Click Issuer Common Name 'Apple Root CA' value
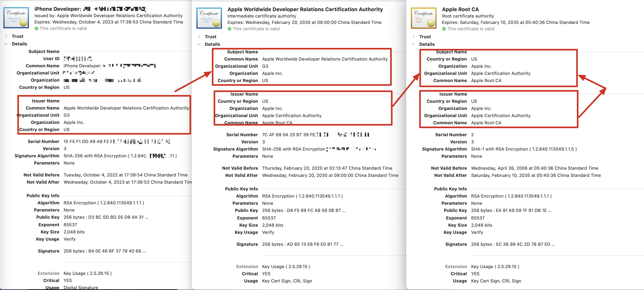The width and height of the screenshot is (644, 290). 486,123
